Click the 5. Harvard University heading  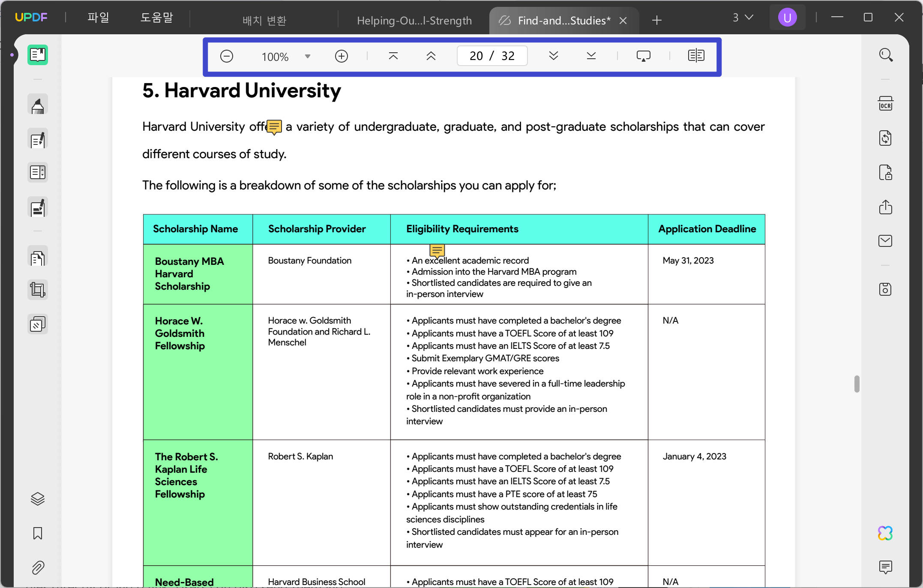point(242,91)
